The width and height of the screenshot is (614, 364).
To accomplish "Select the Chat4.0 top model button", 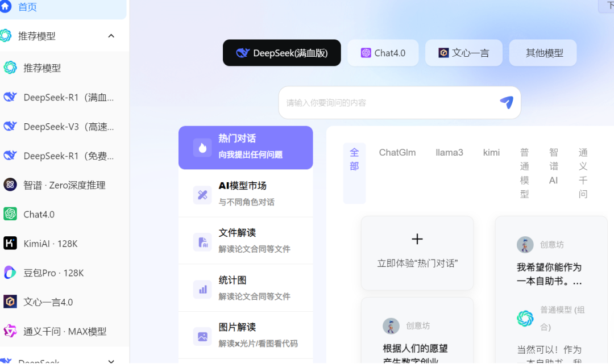I will pos(383,53).
